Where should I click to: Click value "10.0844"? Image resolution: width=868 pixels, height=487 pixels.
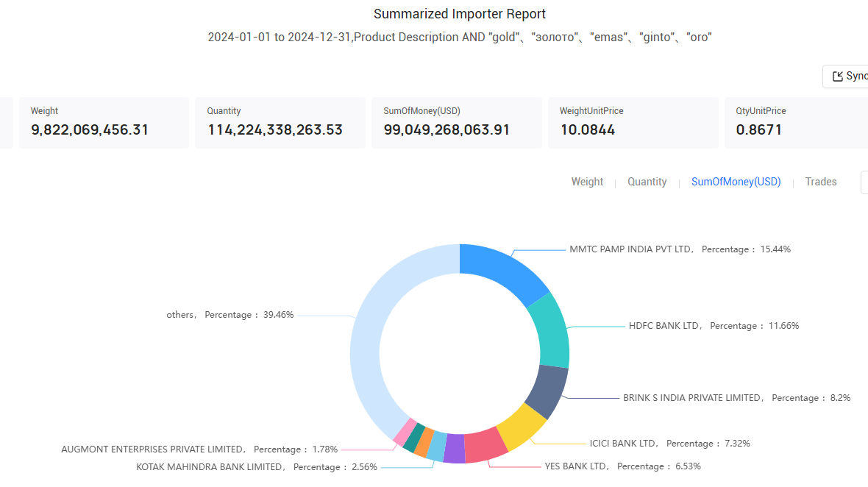[x=587, y=129]
